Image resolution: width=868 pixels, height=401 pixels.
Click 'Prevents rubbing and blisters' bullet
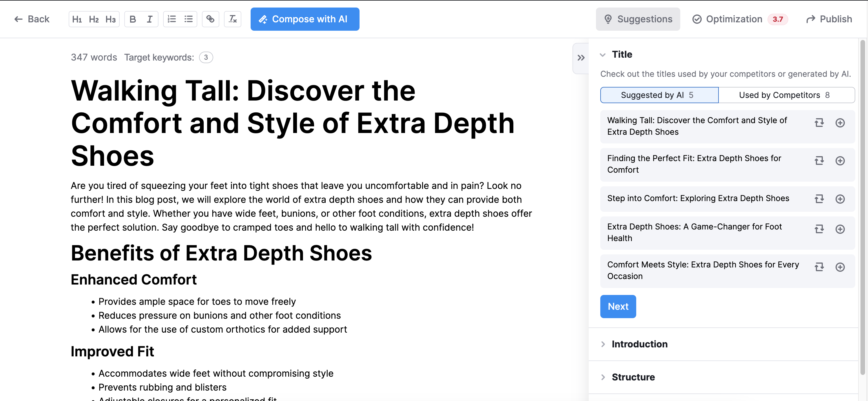click(163, 387)
